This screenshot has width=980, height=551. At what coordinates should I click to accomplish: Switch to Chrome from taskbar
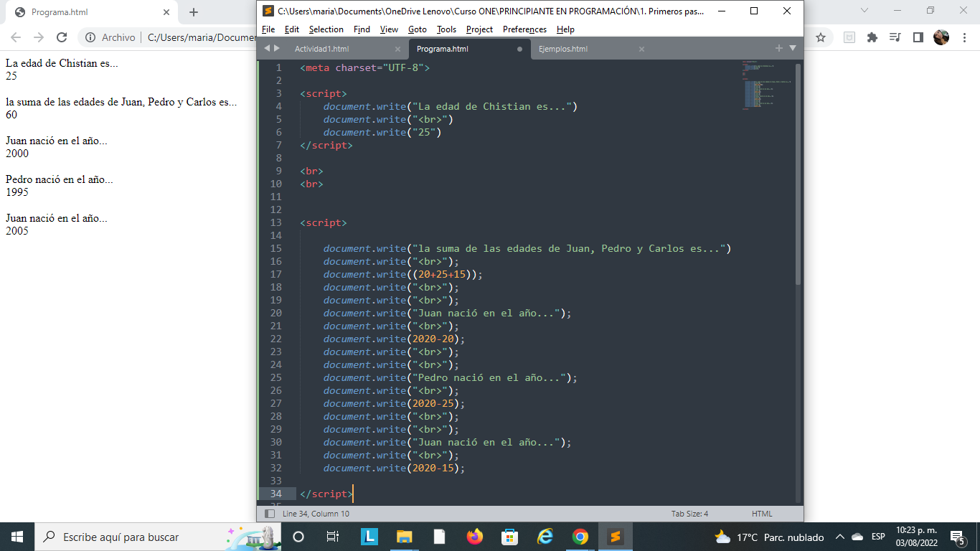[580, 537]
